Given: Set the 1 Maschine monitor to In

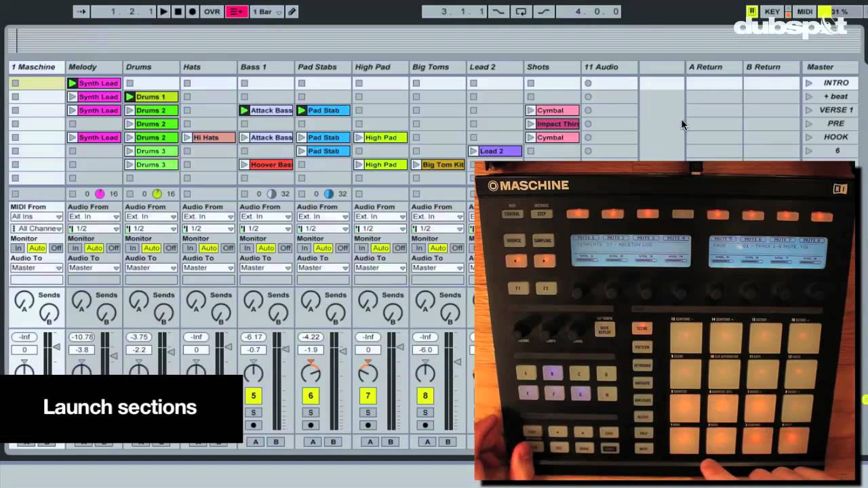Looking at the screenshot, I should pyautogui.click(x=18, y=248).
